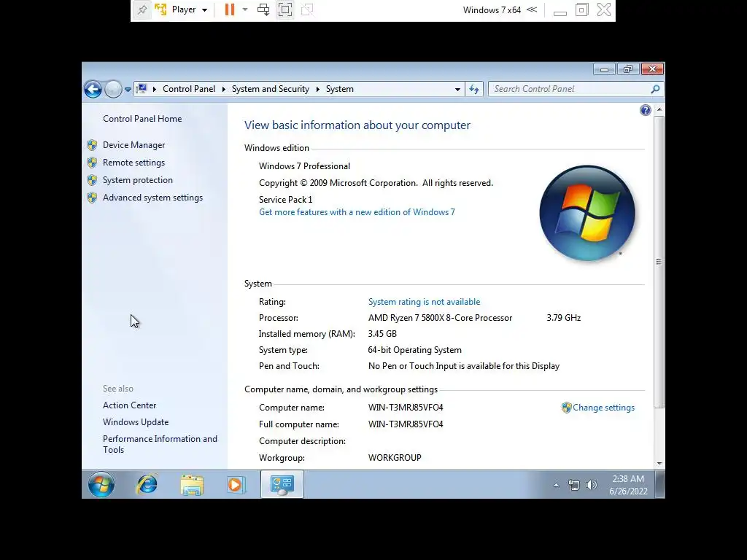This screenshot has width=747, height=560.
Task: Open Advanced system settings
Action: pos(153,198)
